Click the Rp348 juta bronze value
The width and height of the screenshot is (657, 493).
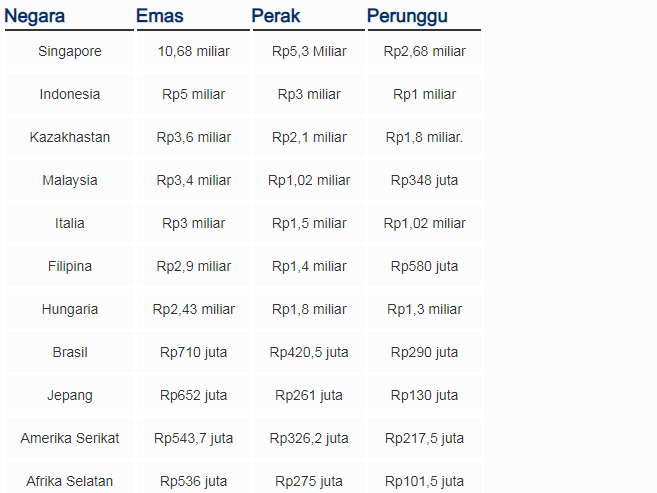click(x=424, y=181)
